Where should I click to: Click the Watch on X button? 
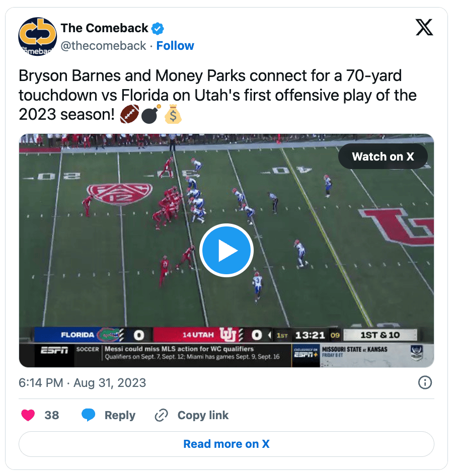tap(383, 156)
